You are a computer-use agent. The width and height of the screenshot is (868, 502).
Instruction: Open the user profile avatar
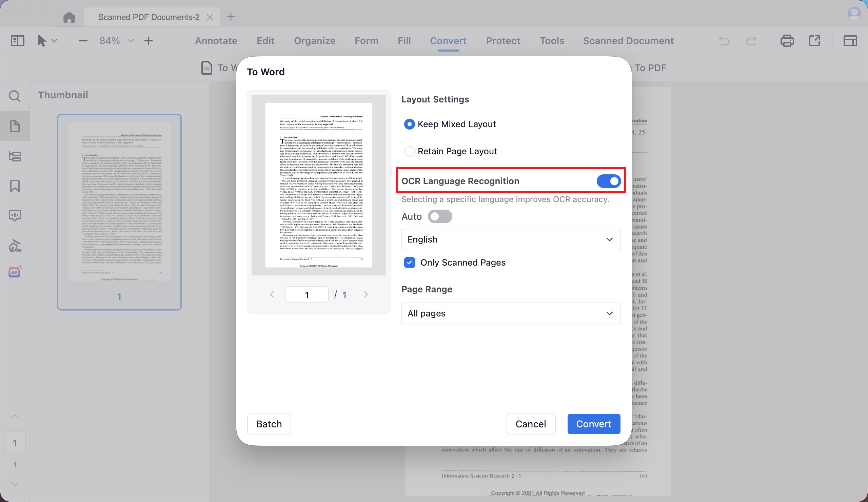854,13
